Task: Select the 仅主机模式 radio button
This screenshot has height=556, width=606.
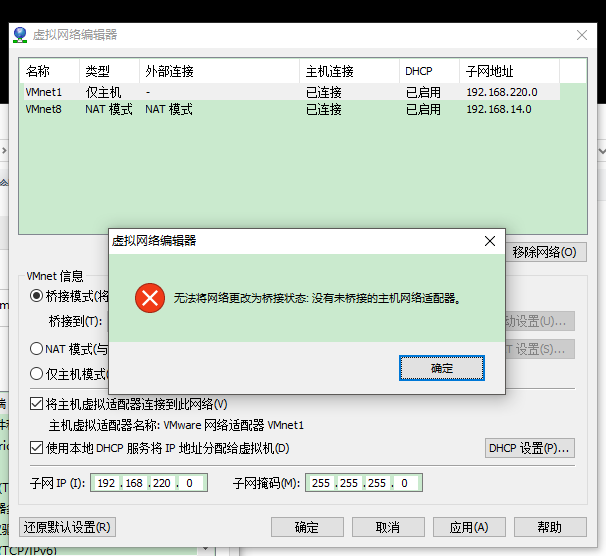Action: click(x=36, y=374)
